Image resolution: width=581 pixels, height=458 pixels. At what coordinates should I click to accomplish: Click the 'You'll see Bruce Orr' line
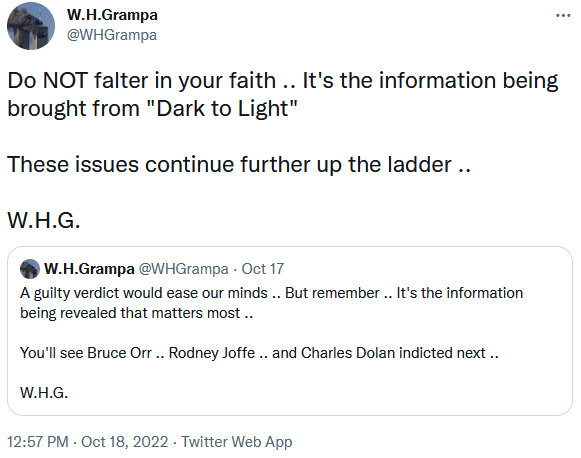click(x=86, y=353)
